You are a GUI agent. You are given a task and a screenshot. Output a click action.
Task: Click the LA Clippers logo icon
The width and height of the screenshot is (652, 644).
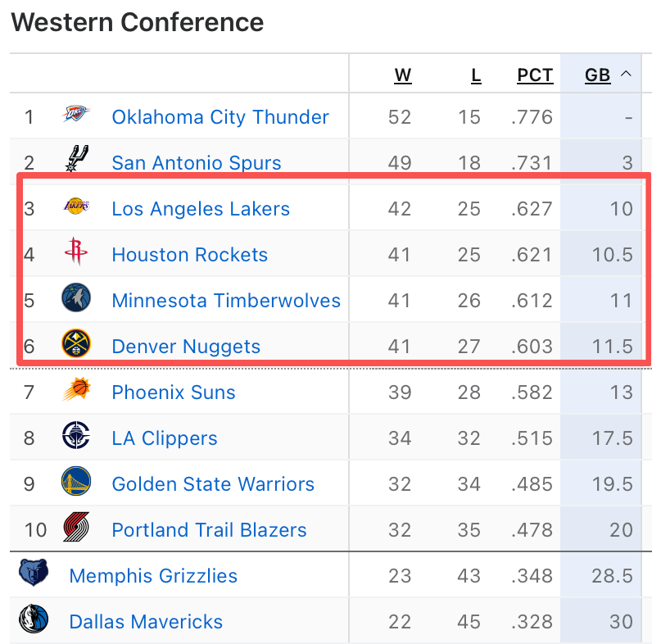click(76, 437)
